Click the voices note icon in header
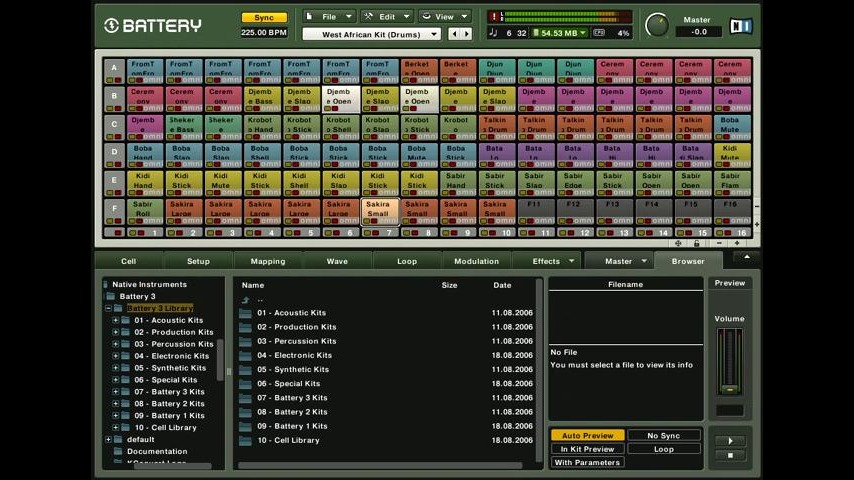 pyautogui.click(x=493, y=33)
